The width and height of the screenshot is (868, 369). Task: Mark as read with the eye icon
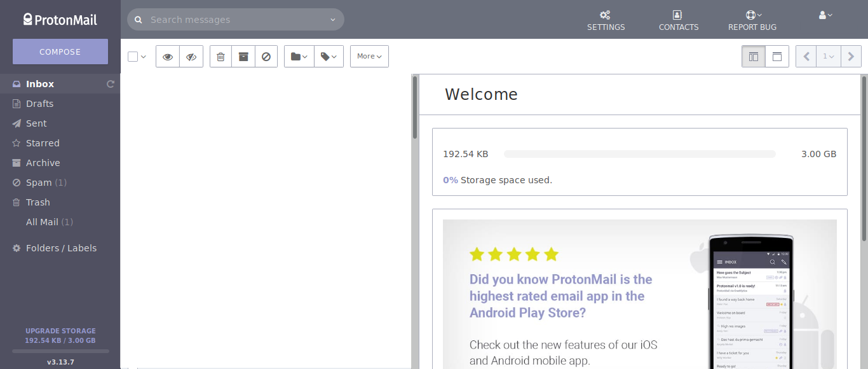pos(168,57)
